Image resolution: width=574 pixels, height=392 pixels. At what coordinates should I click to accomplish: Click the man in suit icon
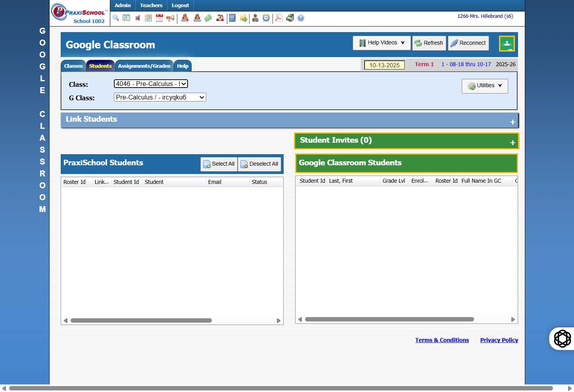pos(255,18)
